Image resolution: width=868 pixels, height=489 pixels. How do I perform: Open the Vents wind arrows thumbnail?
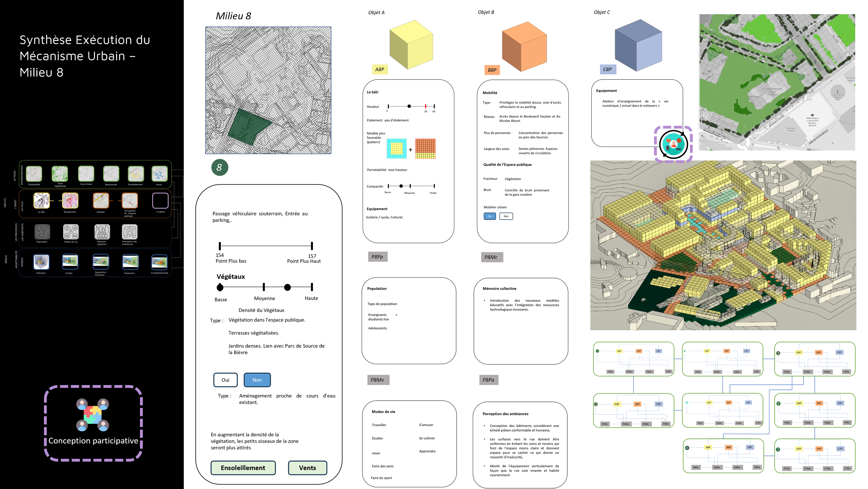point(159,174)
